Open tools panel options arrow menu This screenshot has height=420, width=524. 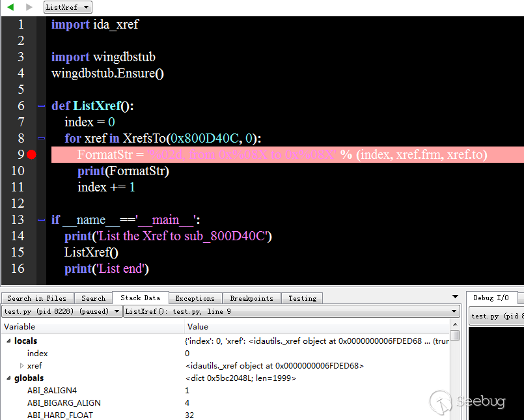click(x=455, y=297)
